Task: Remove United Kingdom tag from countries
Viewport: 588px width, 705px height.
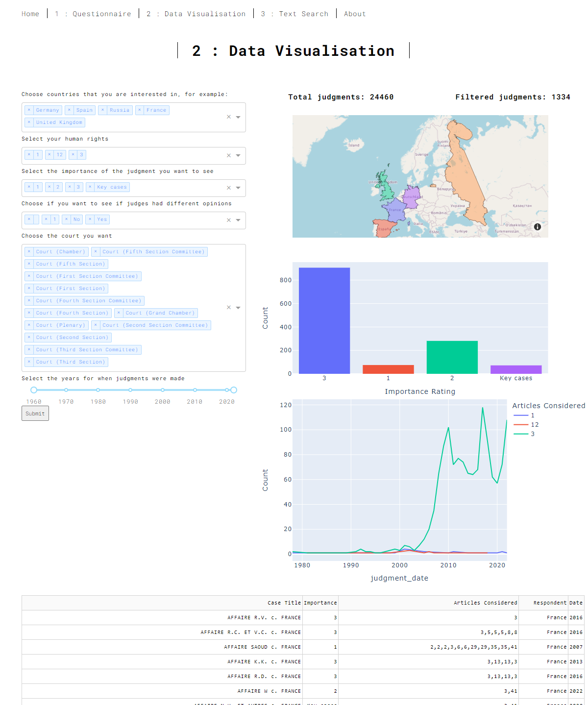Action: [x=29, y=122]
